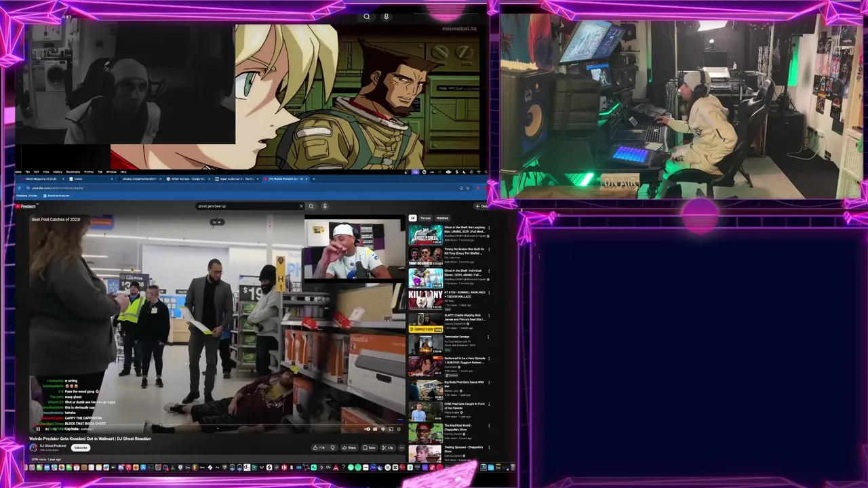This screenshot has width=868, height=488.
Task: Open options menu for KT #758 video
Action: pyautogui.click(x=489, y=293)
